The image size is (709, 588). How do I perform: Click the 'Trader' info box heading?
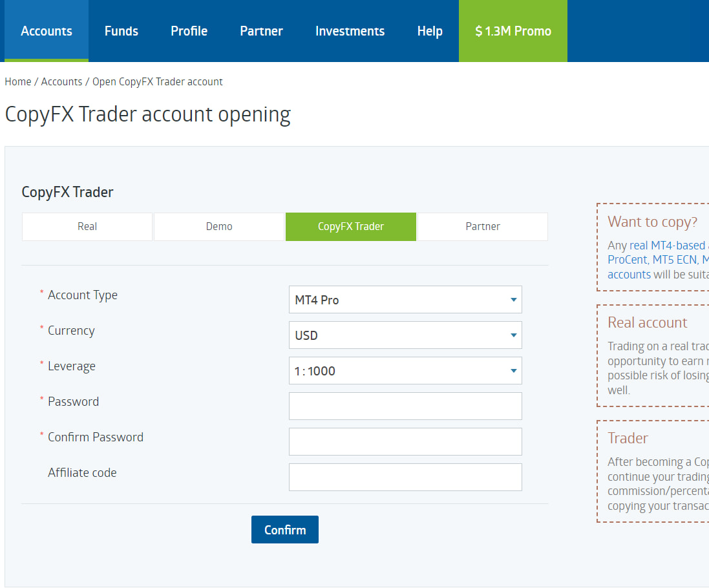pos(628,438)
